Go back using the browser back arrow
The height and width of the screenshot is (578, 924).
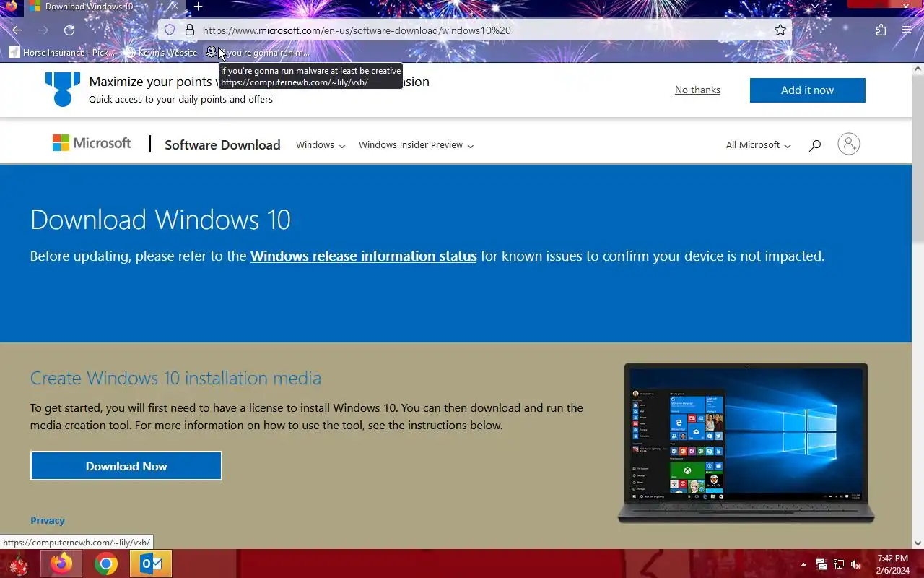click(x=17, y=30)
